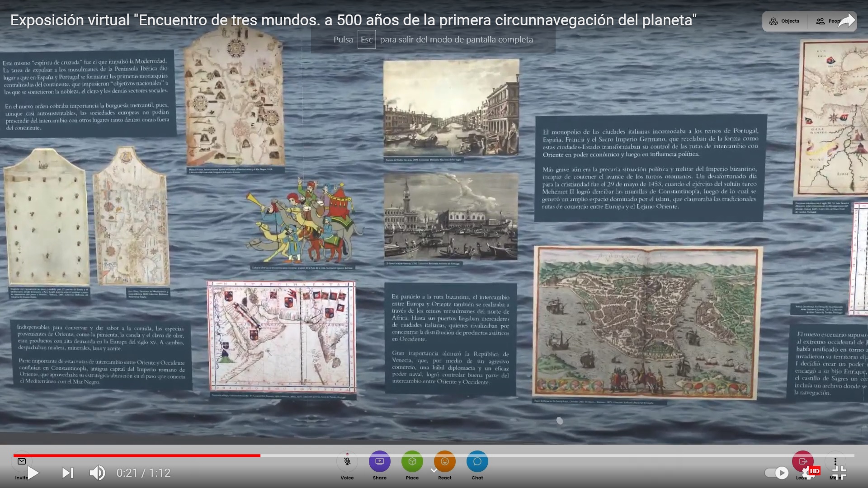Mute the video volume
The width and height of the screenshot is (868, 488).
[x=97, y=473]
